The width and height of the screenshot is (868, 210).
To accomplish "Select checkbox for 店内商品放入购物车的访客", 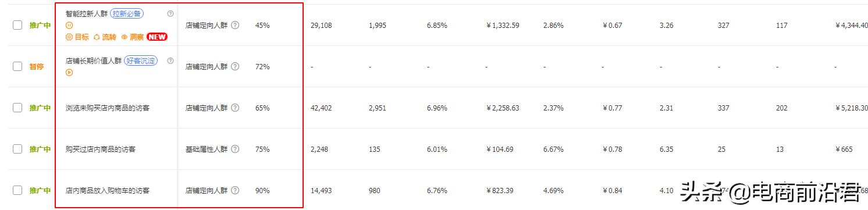I will tap(17, 190).
